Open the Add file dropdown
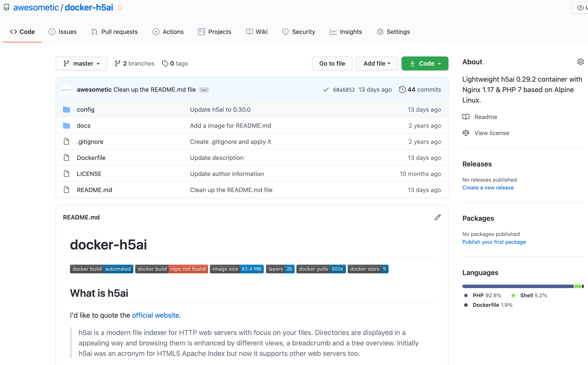The width and height of the screenshot is (588, 365). point(377,63)
